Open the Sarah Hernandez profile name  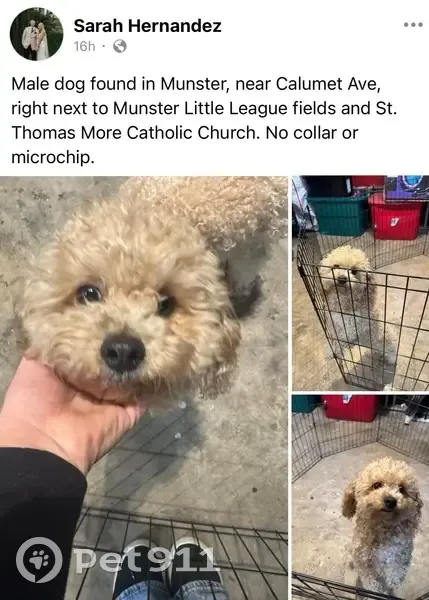point(147,26)
